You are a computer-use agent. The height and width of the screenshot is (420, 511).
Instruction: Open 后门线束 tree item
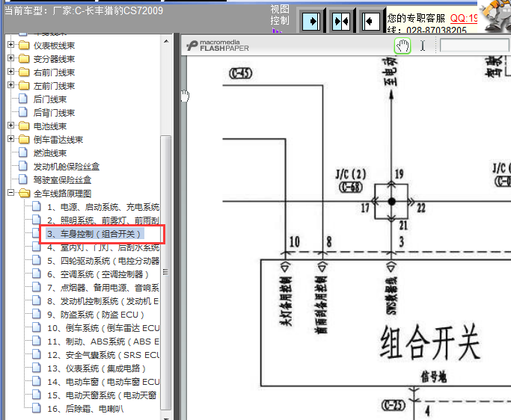50,99
